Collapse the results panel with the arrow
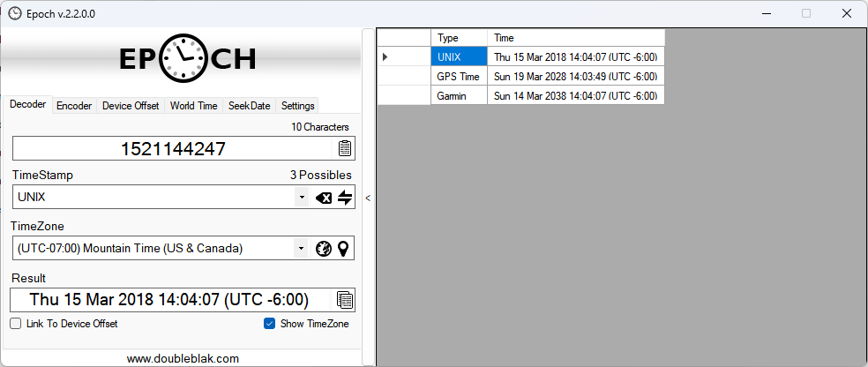Image resolution: width=868 pixels, height=367 pixels. (x=368, y=198)
